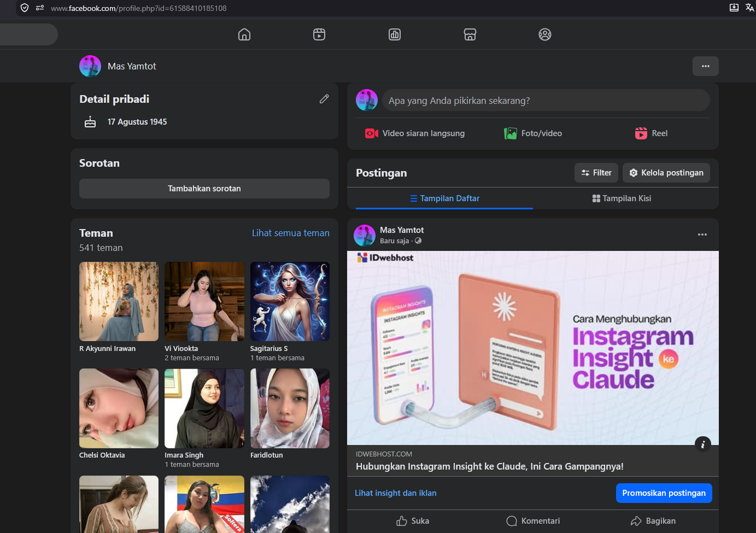Switch to Tampilan Daftar tab
This screenshot has height=533, width=756.
click(x=444, y=198)
